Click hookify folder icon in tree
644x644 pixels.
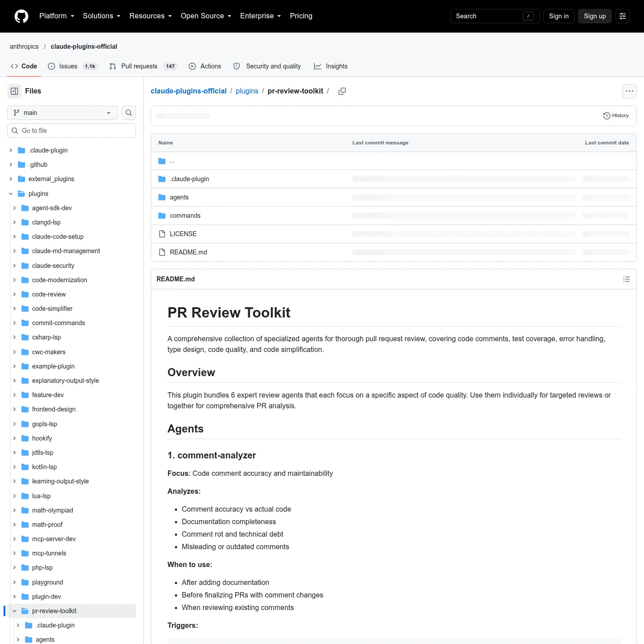pyautogui.click(x=25, y=438)
